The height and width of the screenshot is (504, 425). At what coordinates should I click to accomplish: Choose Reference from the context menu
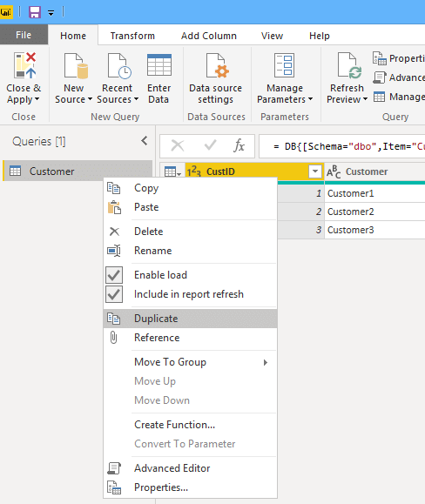(191, 338)
